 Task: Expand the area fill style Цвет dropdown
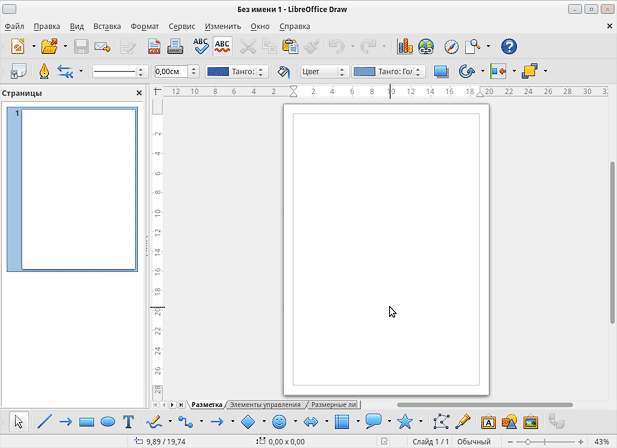pyautogui.click(x=323, y=72)
